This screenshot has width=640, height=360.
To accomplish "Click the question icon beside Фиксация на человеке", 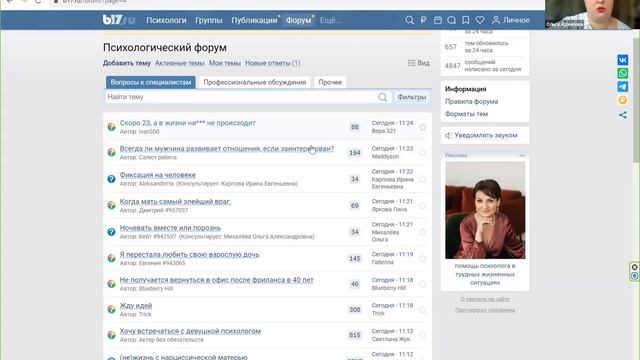I will [111, 179].
